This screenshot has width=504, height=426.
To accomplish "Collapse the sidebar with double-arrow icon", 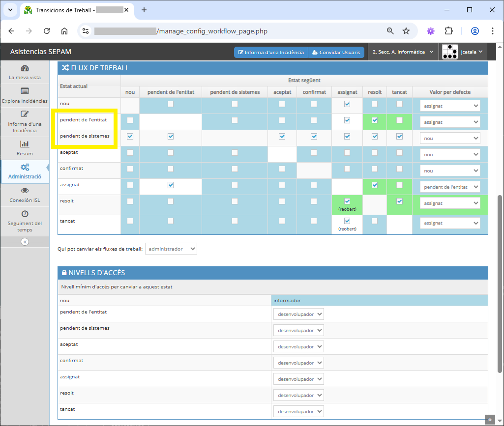I will click(x=25, y=242).
